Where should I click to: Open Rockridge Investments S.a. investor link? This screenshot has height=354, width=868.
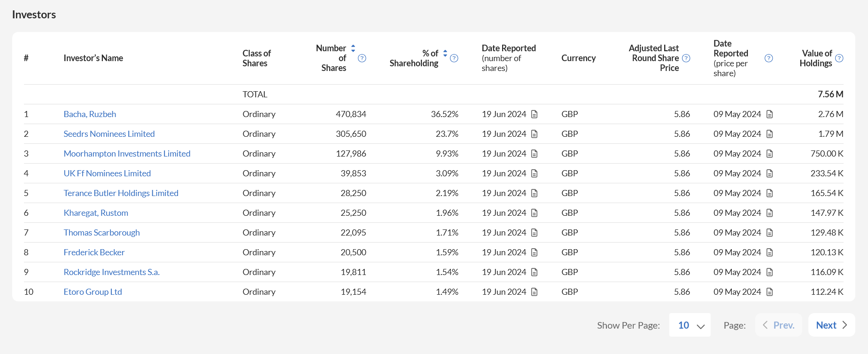(111, 272)
